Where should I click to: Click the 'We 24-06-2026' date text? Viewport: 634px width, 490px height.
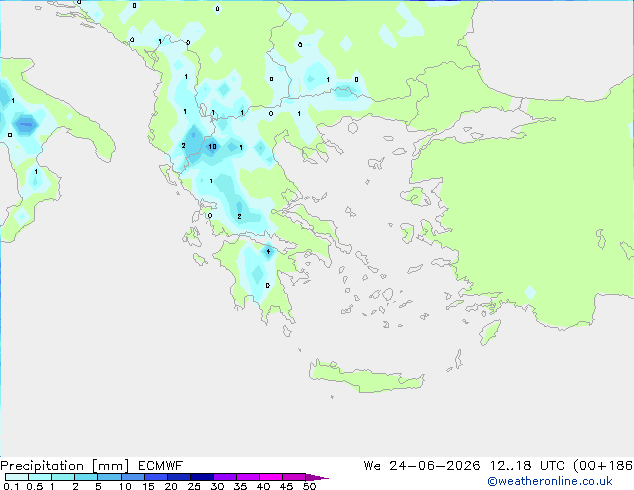(x=422, y=466)
